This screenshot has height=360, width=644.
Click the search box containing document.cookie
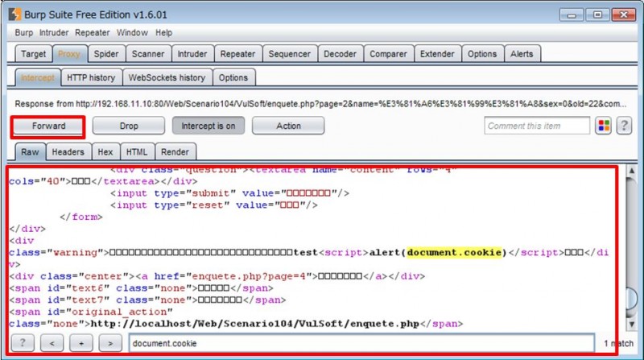pyautogui.click(x=361, y=343)
